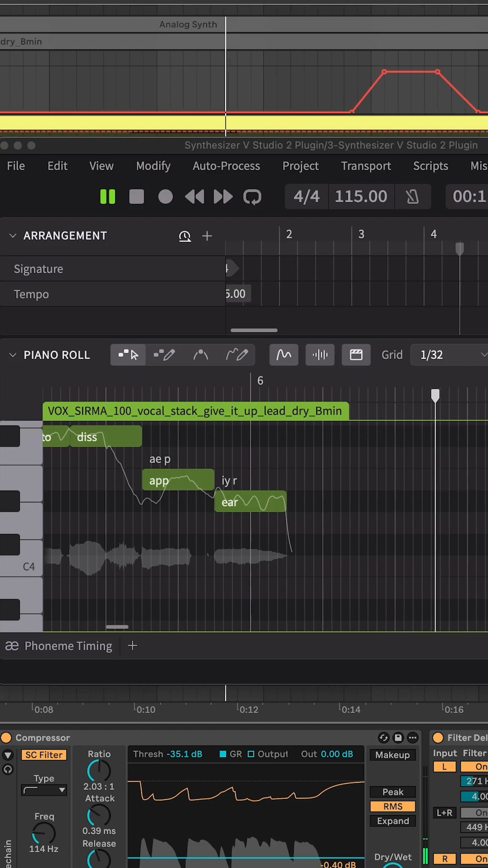Click the Release knob
488x868 pixels.
[x=99, y=859]
